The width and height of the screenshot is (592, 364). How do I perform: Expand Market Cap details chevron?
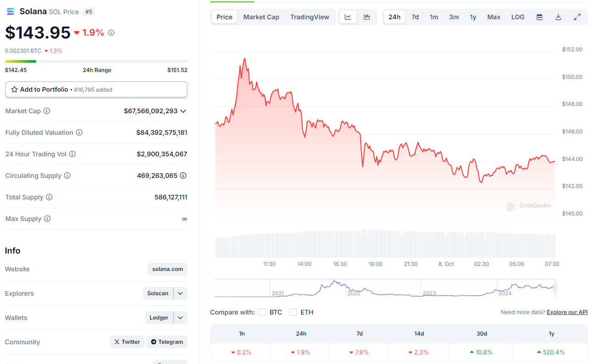[183, 111]
